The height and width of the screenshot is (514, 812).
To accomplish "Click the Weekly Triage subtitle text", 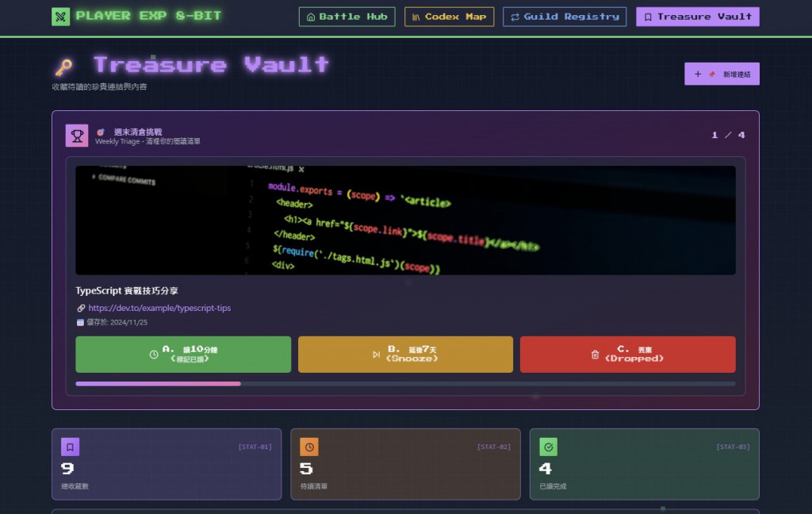I will tap(147, 141).
